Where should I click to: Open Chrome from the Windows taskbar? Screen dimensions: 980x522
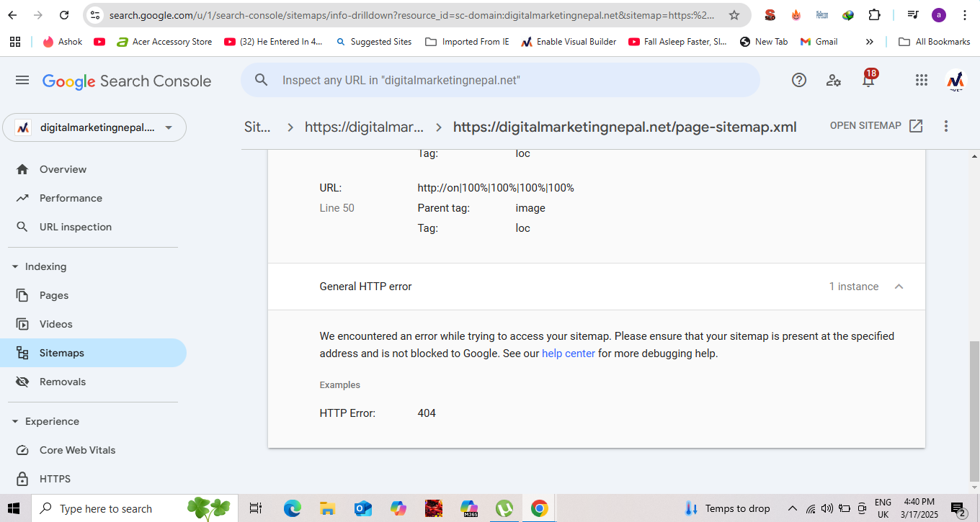539,508
